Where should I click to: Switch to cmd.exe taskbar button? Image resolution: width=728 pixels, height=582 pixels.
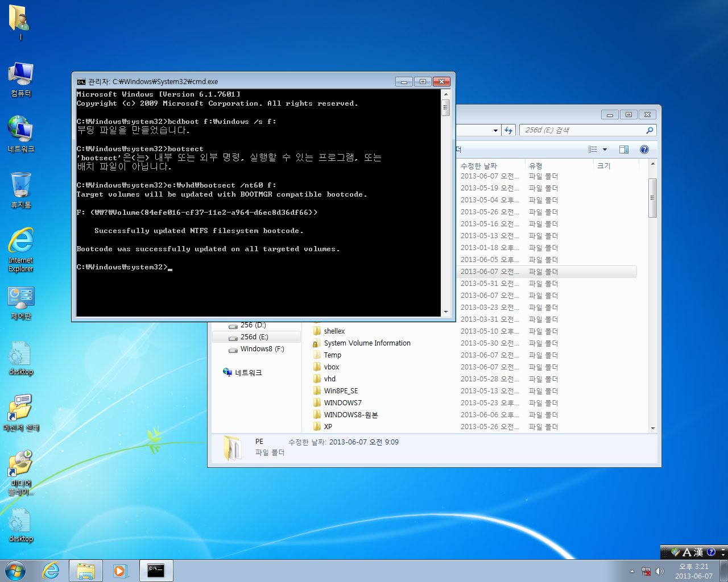(x=156, y=571)
